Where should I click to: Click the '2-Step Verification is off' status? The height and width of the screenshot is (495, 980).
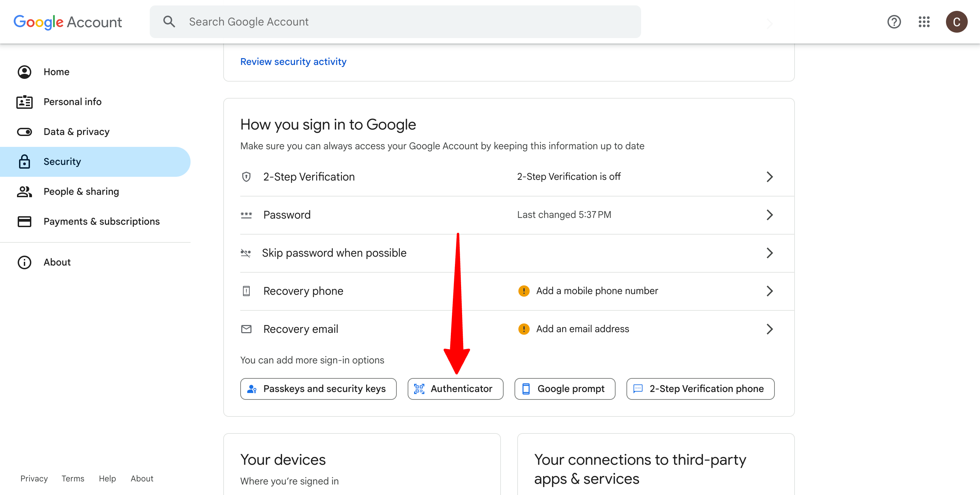[569, 177]
